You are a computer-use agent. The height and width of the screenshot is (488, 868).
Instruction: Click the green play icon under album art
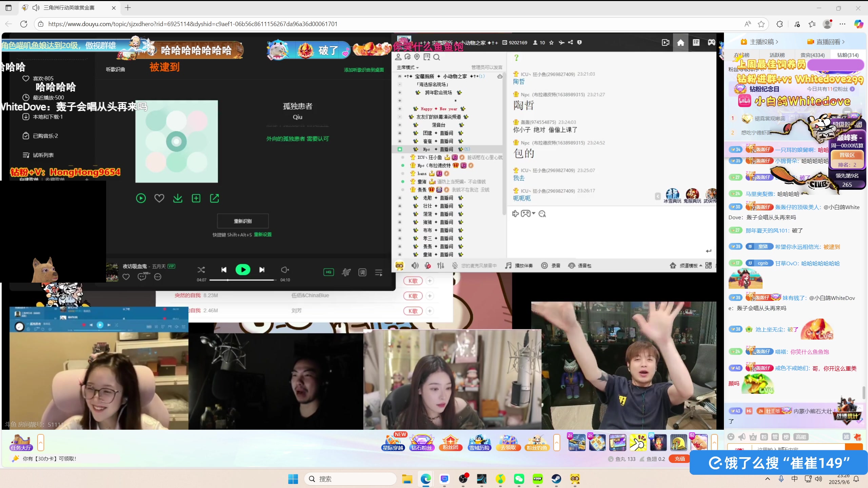tap(141, 198)
